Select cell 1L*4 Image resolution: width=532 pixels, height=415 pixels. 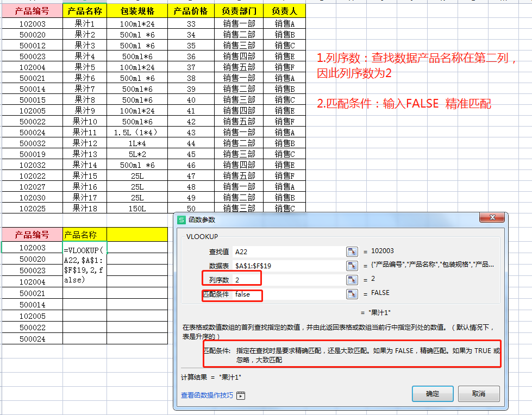pos(137,143)
